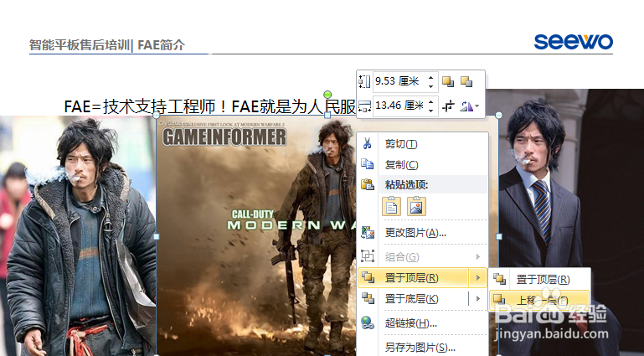Click the slide title 智能平板售后培训| FAE简介

(107, 44)
